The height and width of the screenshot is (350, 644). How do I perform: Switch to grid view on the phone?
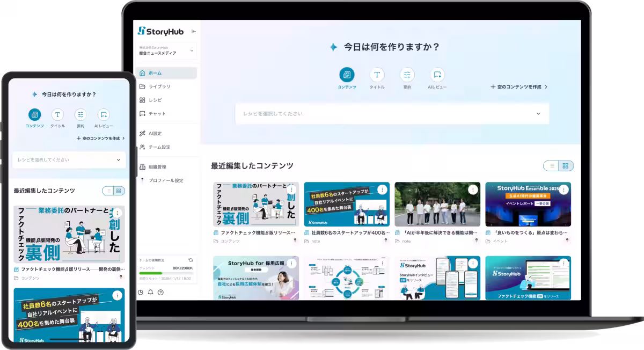[x=119, y=191]
